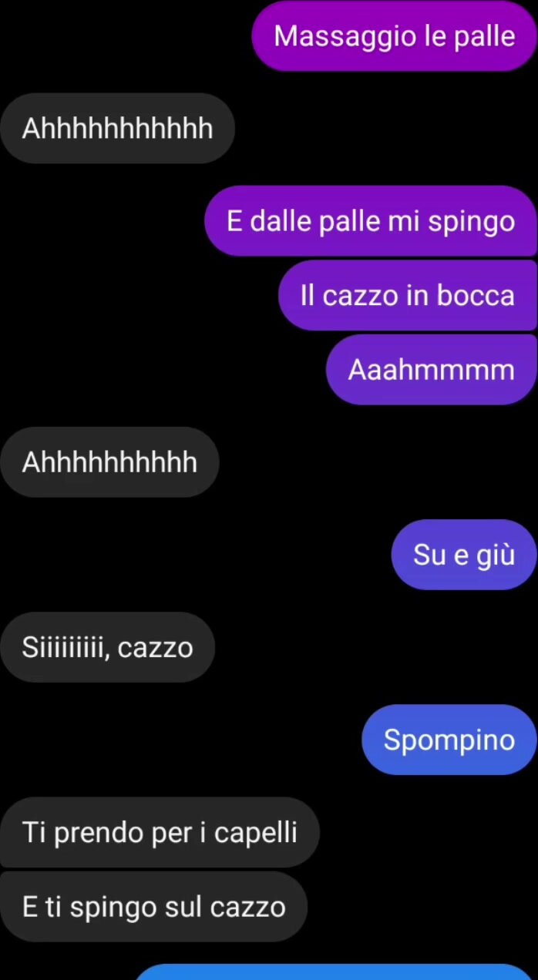Viewport: 538px width, 980px height.
Task: Click the word 'Siiiiiiiii' in received reply
Action: click(66, 648)
